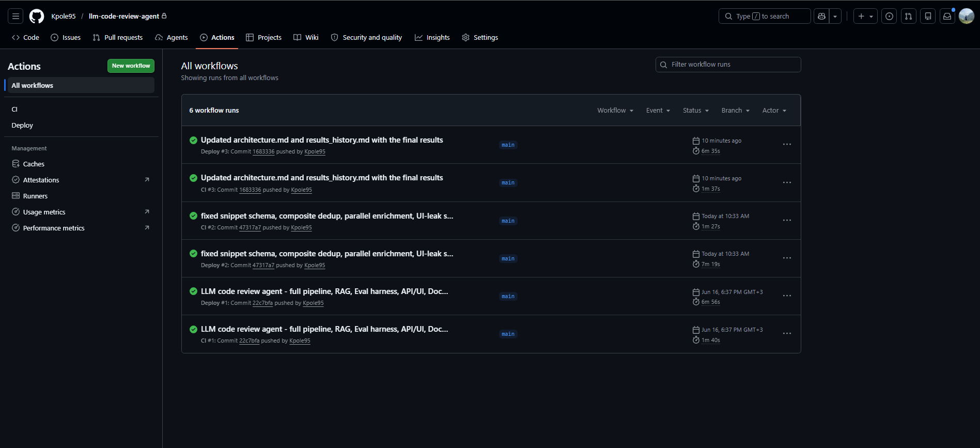This screenshot has height=448, width=980.
Task: Open Performance metrics page
Action: coord(81,228)
